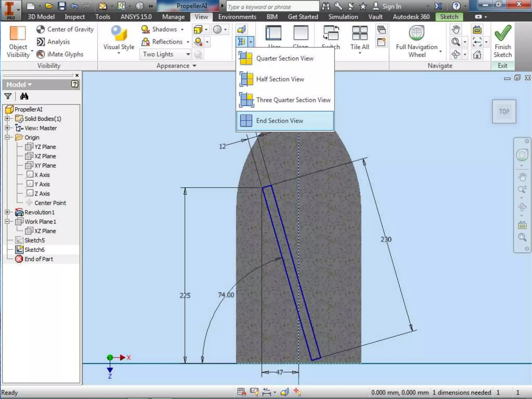532x399 pixels.
Task: Click Sign In link
Action: [x=391, y=6]
